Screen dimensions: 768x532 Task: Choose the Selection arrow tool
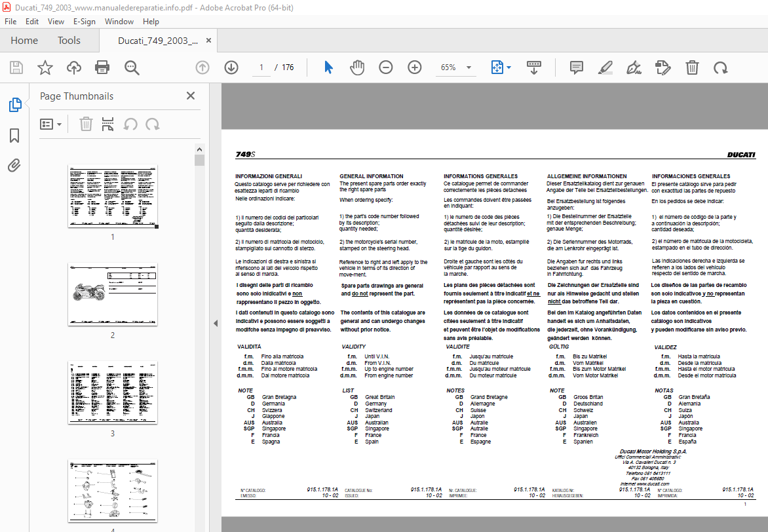point(329,67)
